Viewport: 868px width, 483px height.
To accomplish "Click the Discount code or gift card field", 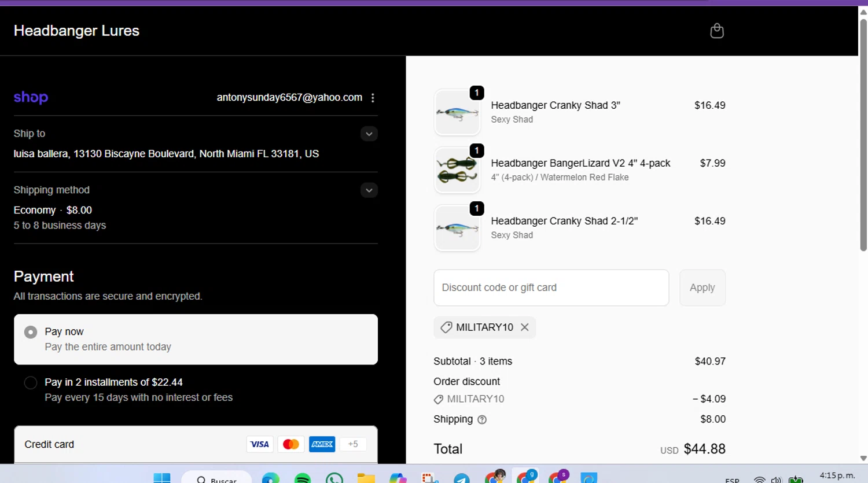I will pos(551,287).
